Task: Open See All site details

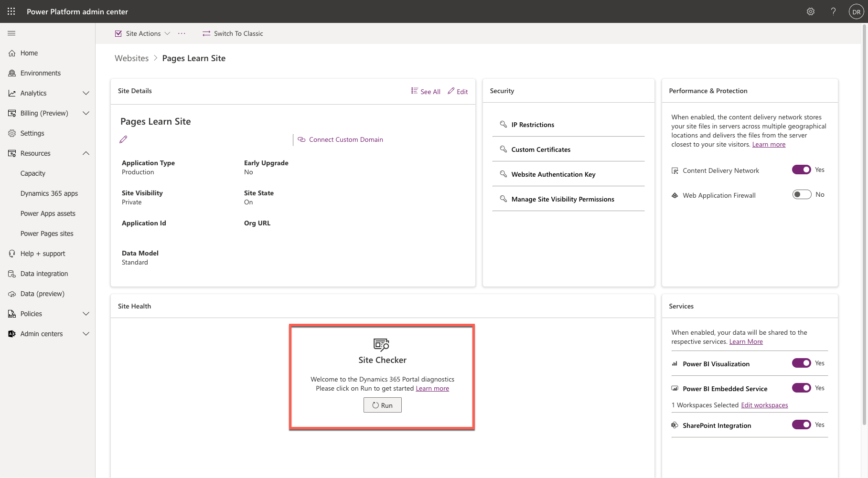Action: click(426, 91)
